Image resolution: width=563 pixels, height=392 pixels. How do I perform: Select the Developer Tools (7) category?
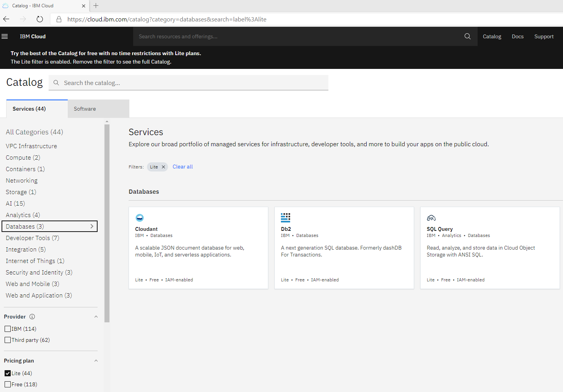pos(33,238)
